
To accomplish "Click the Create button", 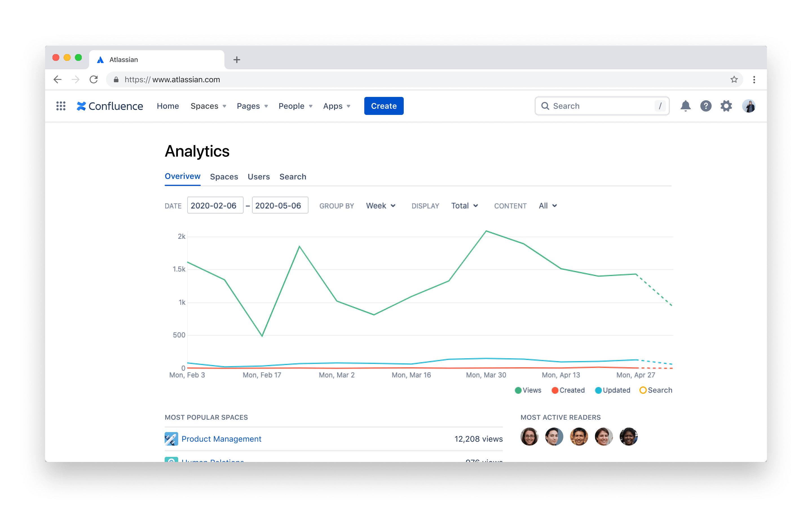I will pyautogui.click(x=383, y=106).
